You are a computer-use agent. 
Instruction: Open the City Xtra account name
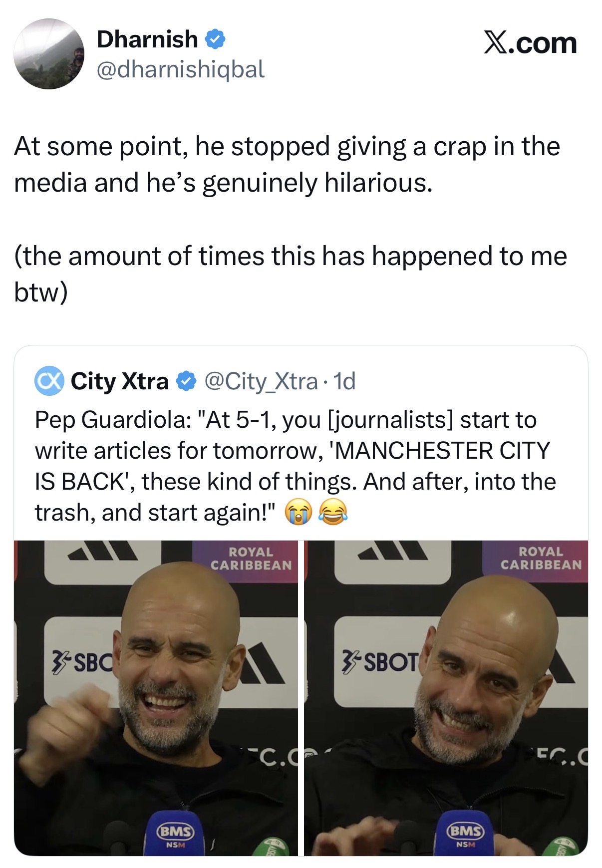(x=120, y=381)
